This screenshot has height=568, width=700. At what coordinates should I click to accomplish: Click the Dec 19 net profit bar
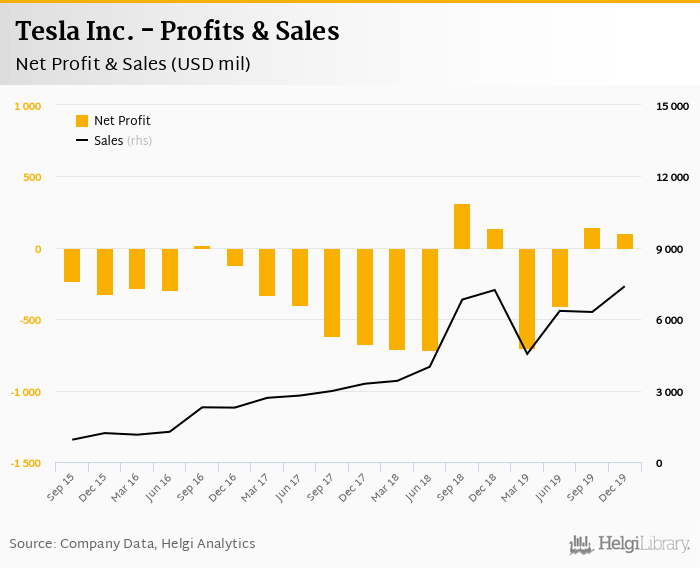coord(625,241)
